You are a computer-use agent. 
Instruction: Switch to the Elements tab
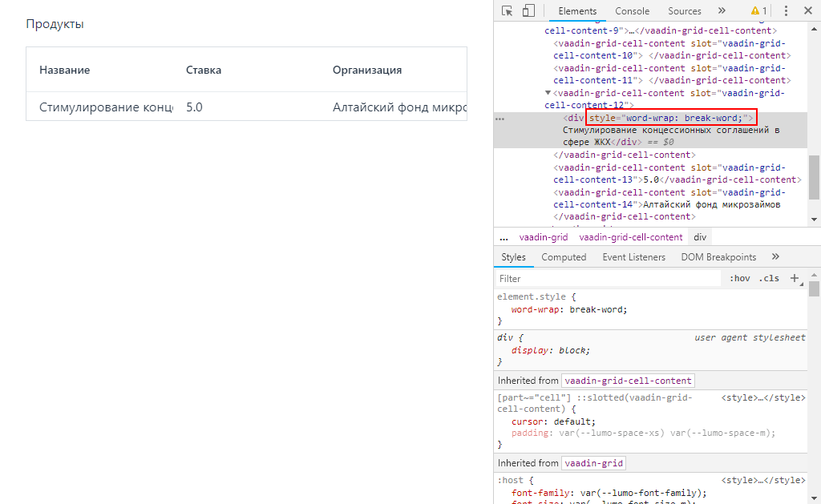(577, 11)
